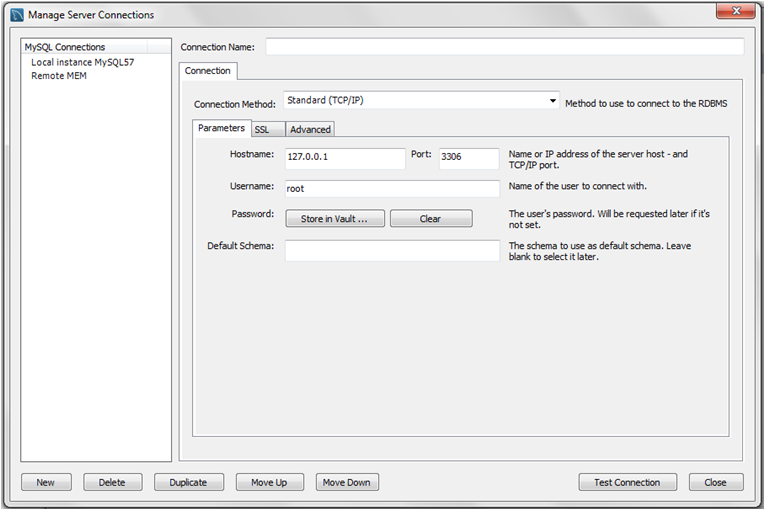Screen dimensions: 765x510
Task: Switch to the SSL tab
Action: 261,129
